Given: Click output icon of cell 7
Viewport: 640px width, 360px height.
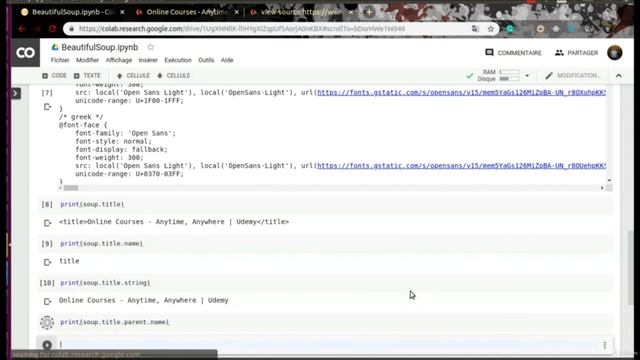Looking at the screenshot, I should coord(47,107).
